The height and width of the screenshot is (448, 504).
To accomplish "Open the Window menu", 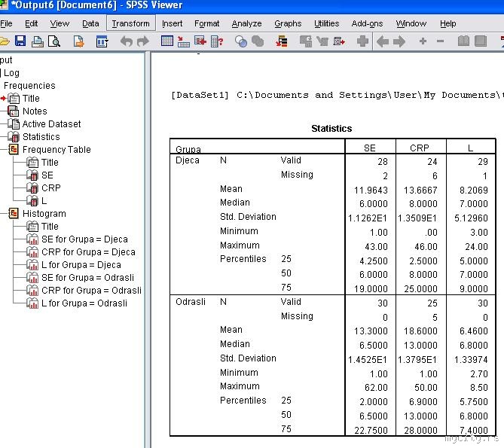I will pos(411,23).
